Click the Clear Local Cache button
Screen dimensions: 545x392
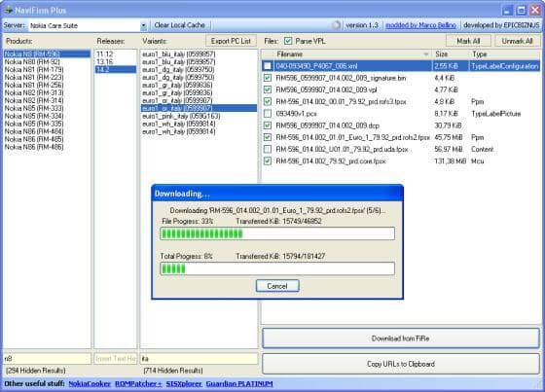point(179,25)
